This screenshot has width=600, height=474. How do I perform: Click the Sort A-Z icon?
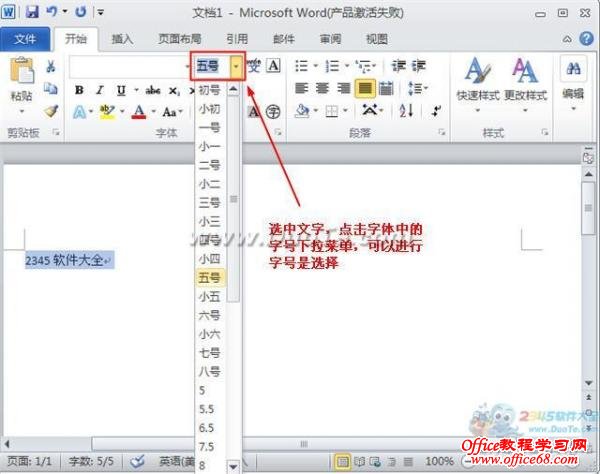point(406,111)
